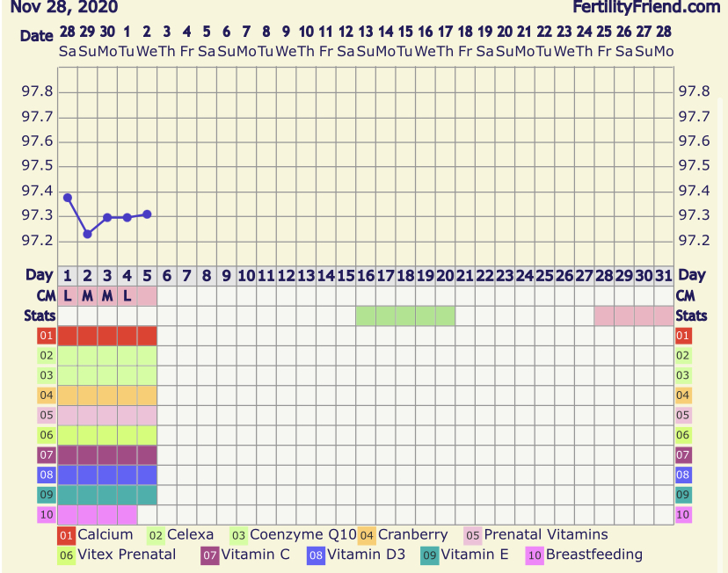Click the date 15 Tu column header
Image resolution: width=728 pixels, height=573 pixels.
click(x=405, y=40)
